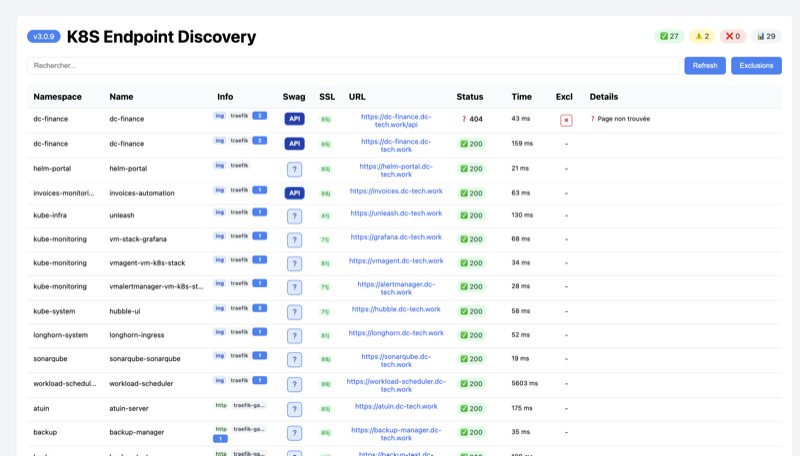This screenshot has height=456, width=800.
Task: Click the 200 status badge for workload-scheduler
Action: point(471,384)
